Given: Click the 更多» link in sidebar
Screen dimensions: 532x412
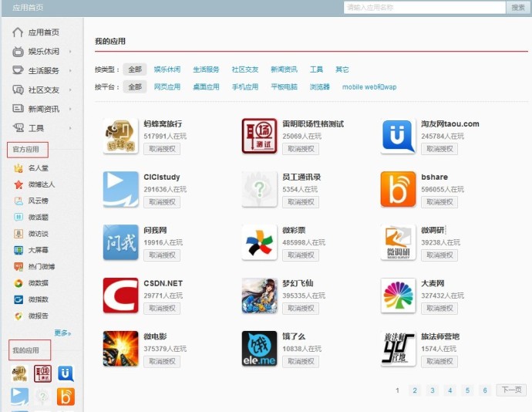Looking at the screenshot, I should [x=62, y=333].
